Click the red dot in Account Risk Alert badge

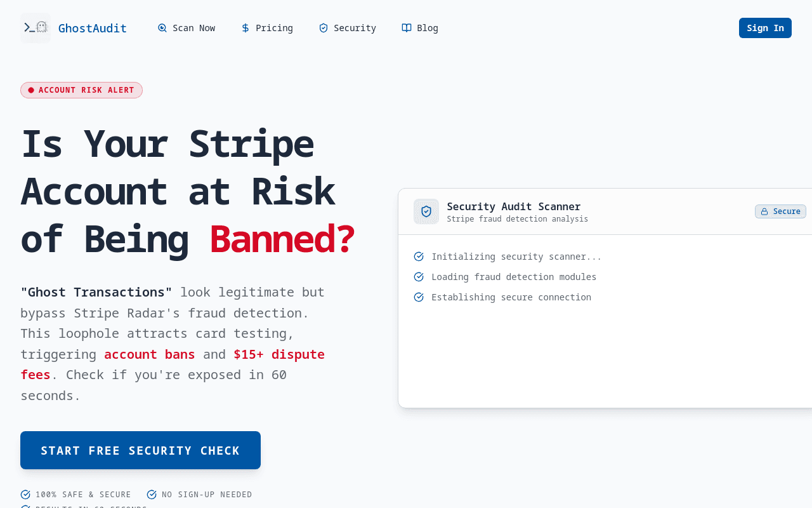31,90
